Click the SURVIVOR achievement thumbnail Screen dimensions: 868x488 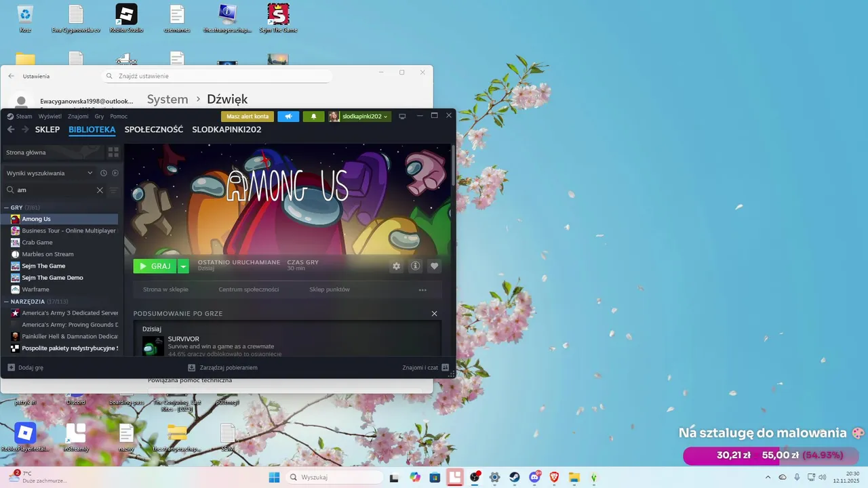153,346
